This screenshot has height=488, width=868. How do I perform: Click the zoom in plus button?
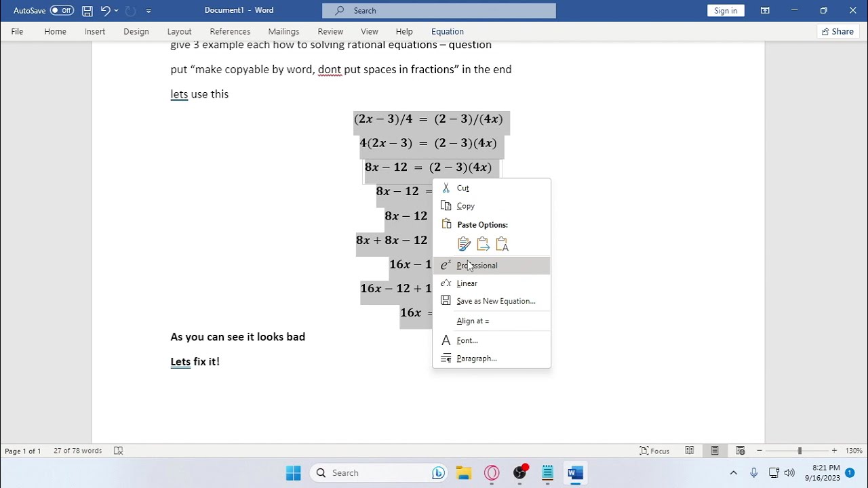point(834,451)
